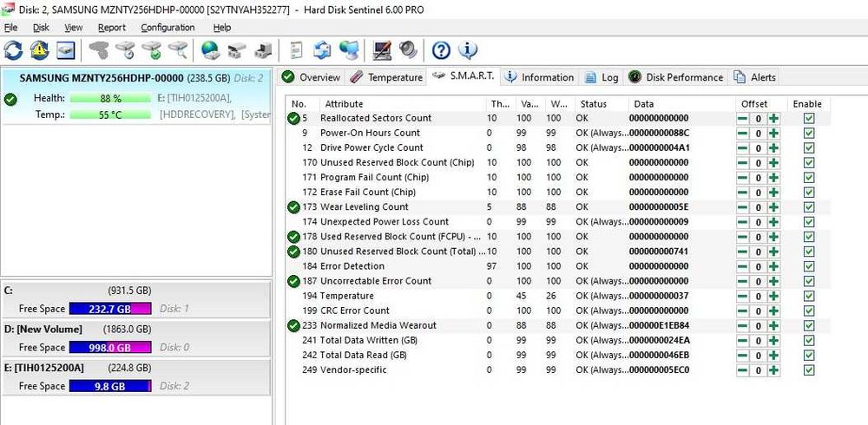This screenshot has width=868, height=425.
Task: Open the File menu
Action: (x=10, y=27)
